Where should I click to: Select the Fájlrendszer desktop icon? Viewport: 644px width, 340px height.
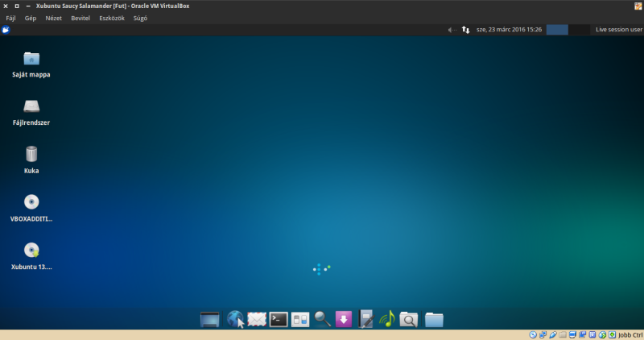point(31,112)
